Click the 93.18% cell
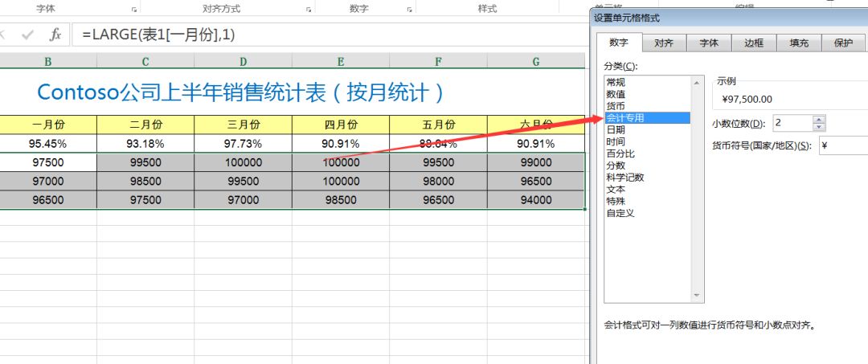This screenshot has width=868, height=364. click(145, 144)
